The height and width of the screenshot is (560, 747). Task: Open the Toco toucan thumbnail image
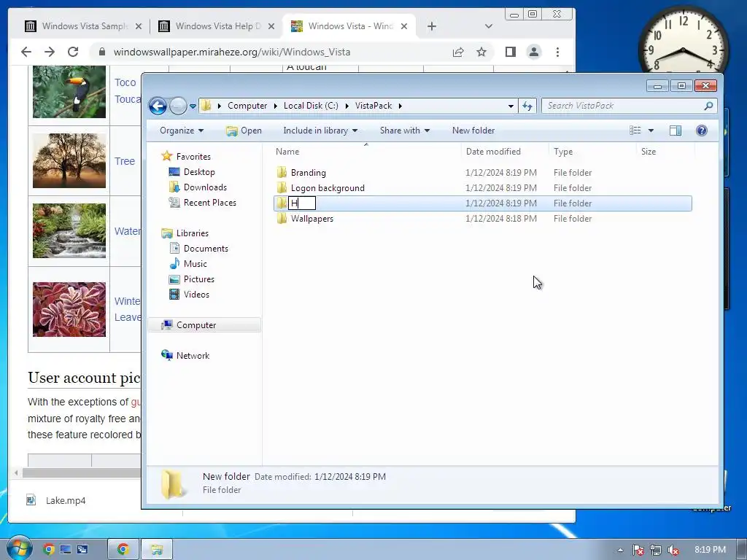coord(69,91)
